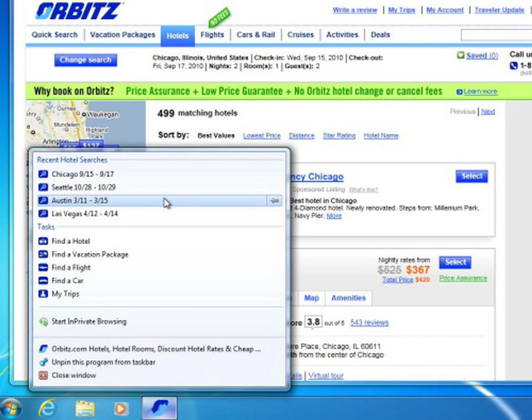Switch to the Flights navigation tab
This screenshot has width=532, height=420.
click(x=212, y=35)
